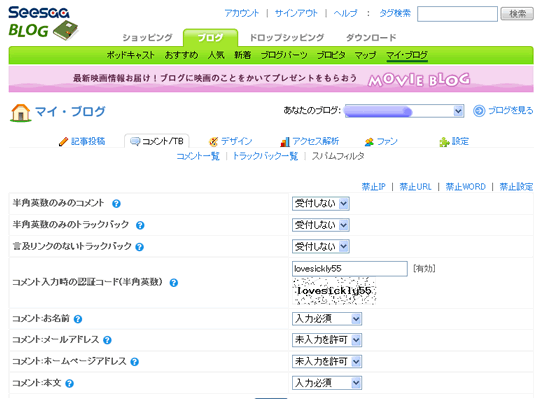Click the bar chart icon for アクセス解析

point(285,141)
